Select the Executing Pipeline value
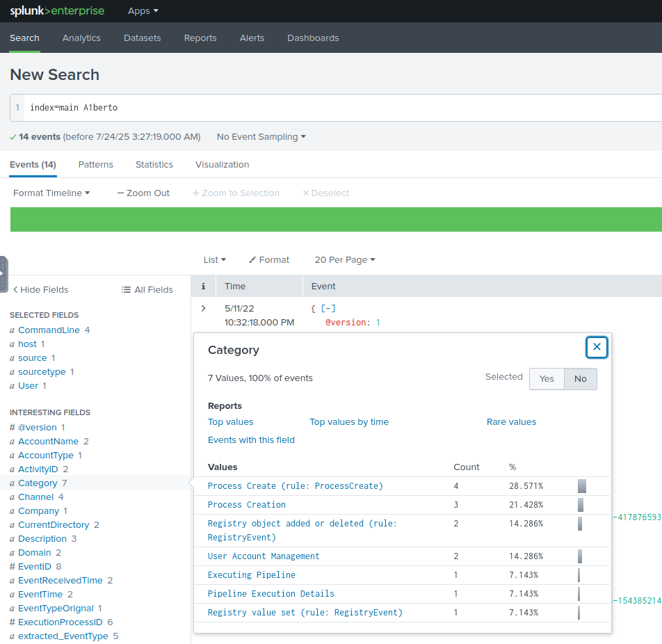This screenshot has height=644, width=662. pyautogui.click(x=252, y=574)
